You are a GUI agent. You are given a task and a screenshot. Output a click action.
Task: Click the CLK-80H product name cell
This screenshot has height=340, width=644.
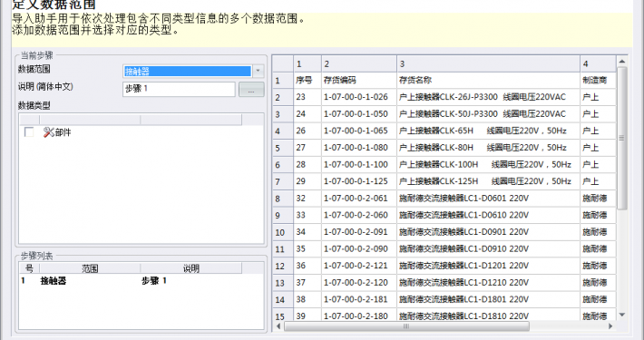[x=489, y=148]
